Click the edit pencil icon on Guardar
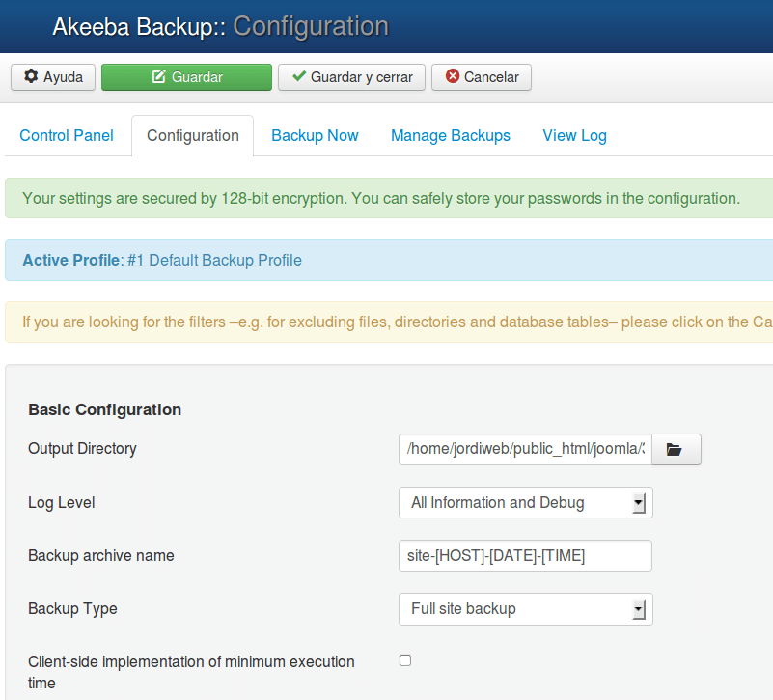The height and width of the screenshot is (700, 773). click(x=158, y=76)
